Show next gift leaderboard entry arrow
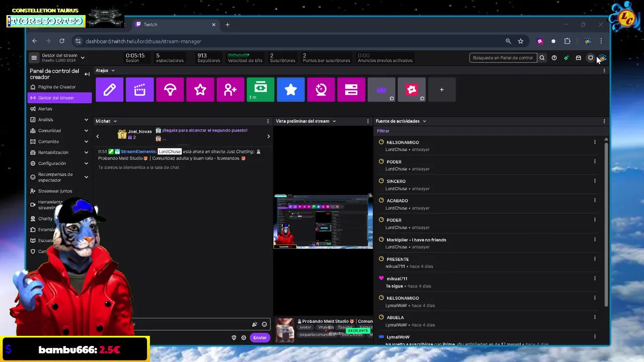 click(268, 136)
